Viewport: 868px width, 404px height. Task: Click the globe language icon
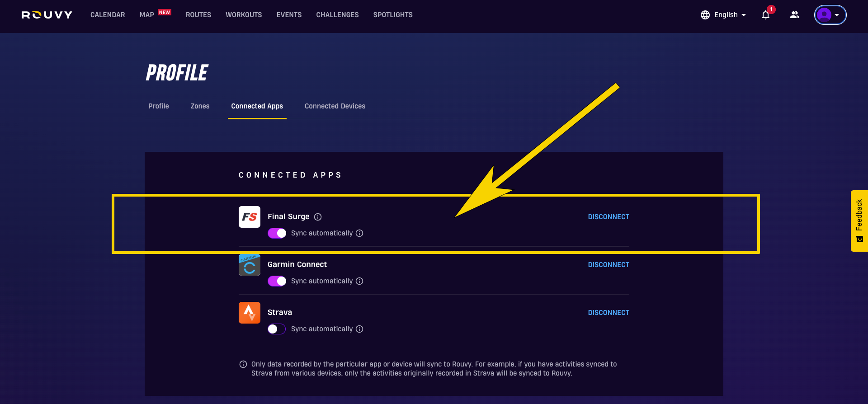tap(705, 15)
